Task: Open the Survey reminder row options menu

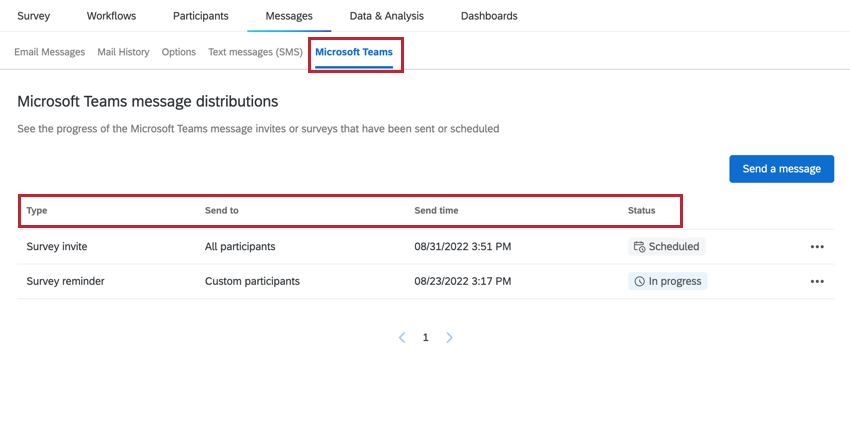Action: coord(817,282)
